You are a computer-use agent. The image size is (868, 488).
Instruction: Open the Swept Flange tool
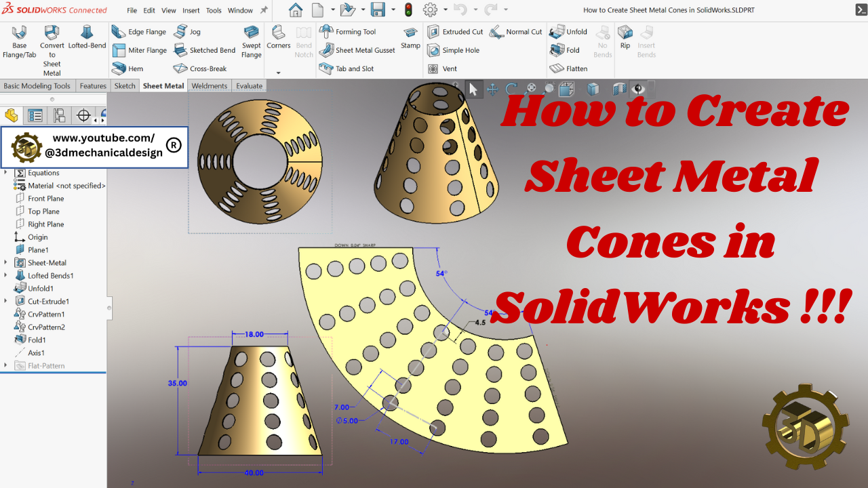pos(252,42)
